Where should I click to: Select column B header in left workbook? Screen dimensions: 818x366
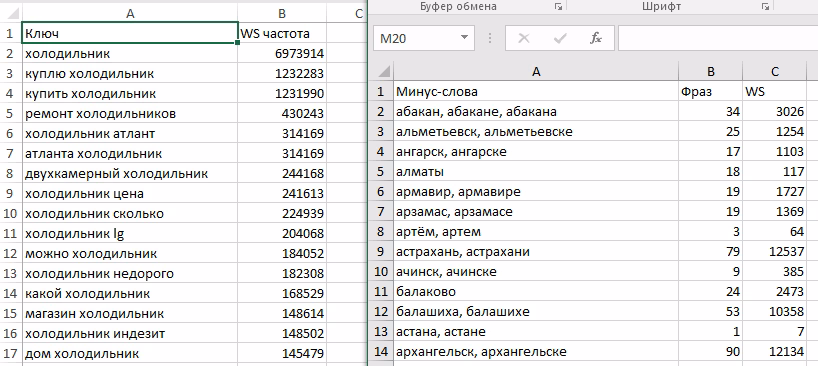click(x=282, y=14)
